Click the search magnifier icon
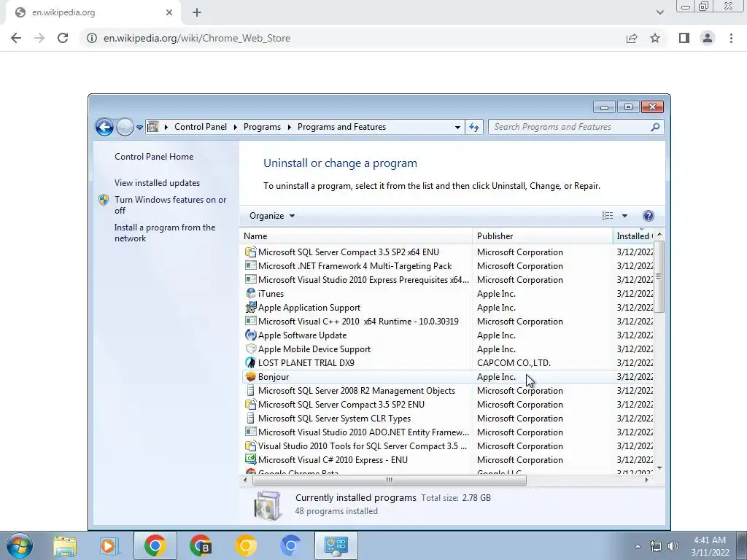Image resolution: width=747 pixels, height=560 pixels. pos(655,127)
